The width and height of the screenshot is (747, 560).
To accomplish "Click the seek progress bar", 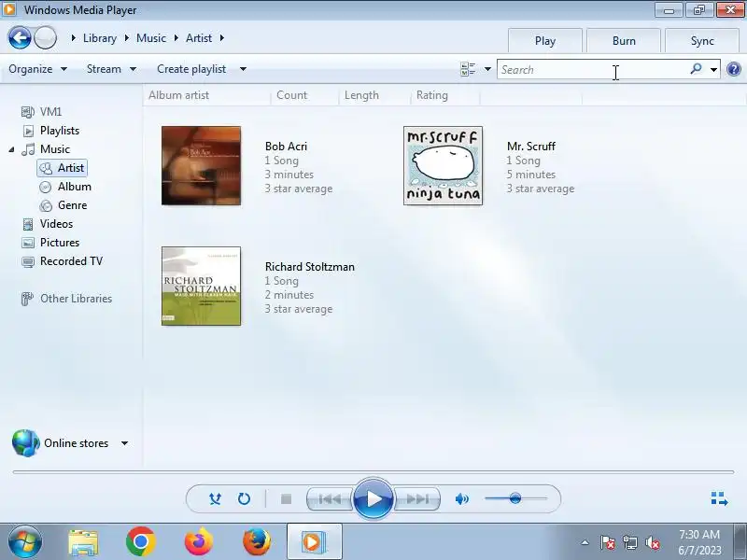I will click(373, 472).
